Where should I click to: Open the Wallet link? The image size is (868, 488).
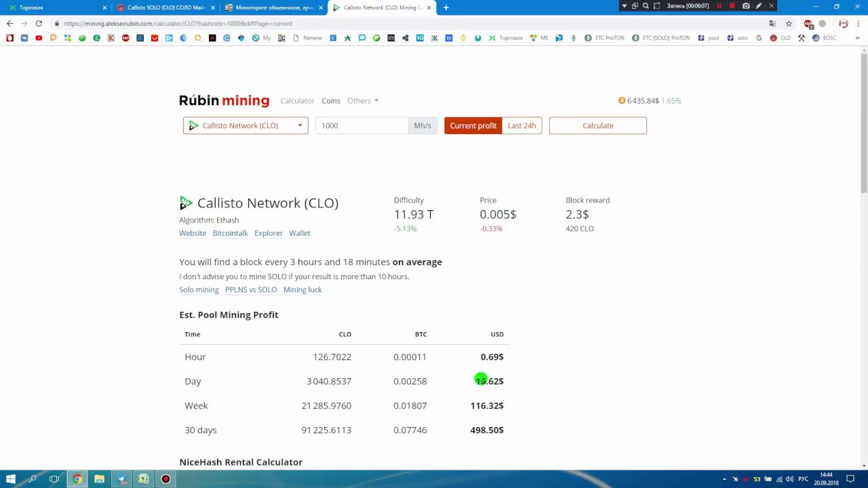point(300,233)
